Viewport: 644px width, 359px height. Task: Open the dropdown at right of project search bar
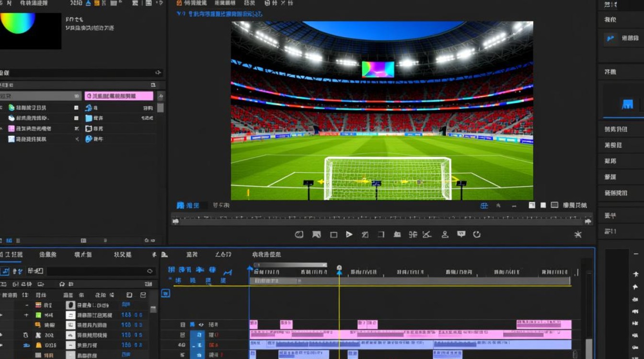pyautogui.click(x=158, y=73)
